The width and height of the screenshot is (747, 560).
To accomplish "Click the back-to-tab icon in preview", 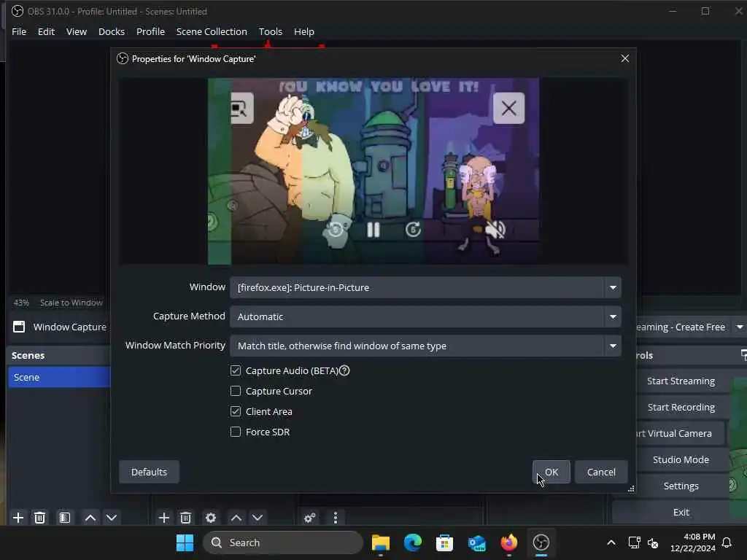I will [242, 108].
